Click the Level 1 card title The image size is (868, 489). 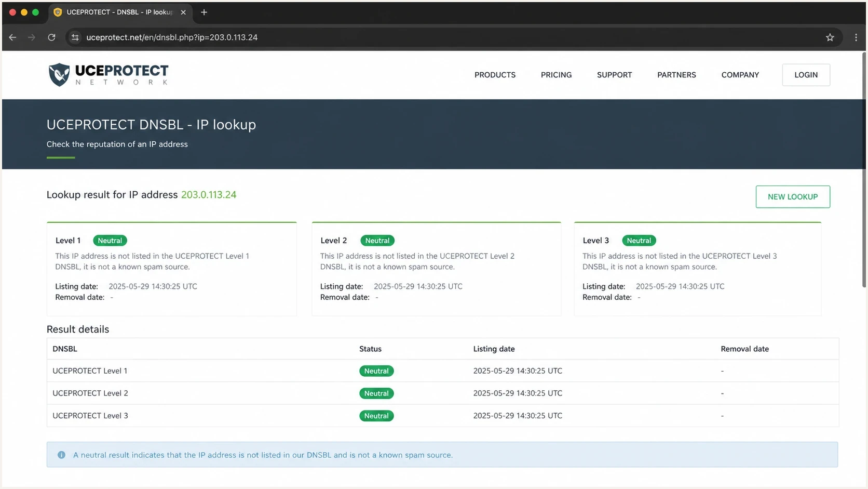point(68,241)
